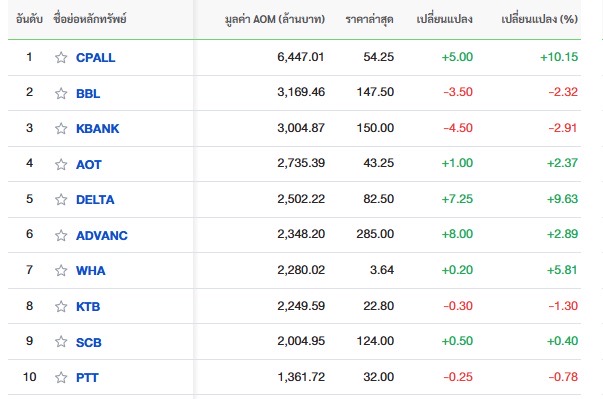603x399 pixels.
Task: Toggle the WHA watchlist star
Action: 61,270
